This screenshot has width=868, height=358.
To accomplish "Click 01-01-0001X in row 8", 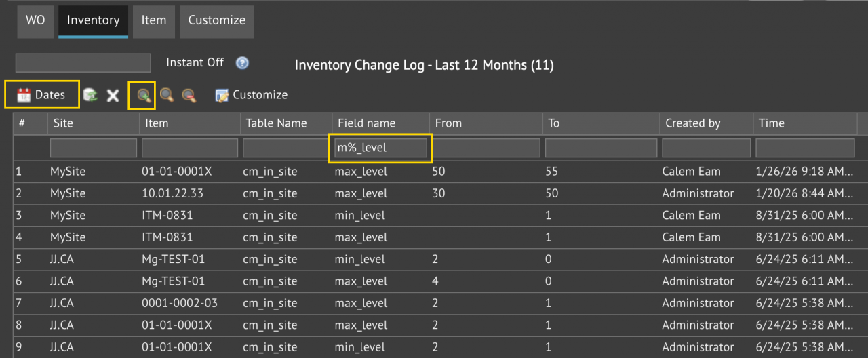I will [177, 325].
